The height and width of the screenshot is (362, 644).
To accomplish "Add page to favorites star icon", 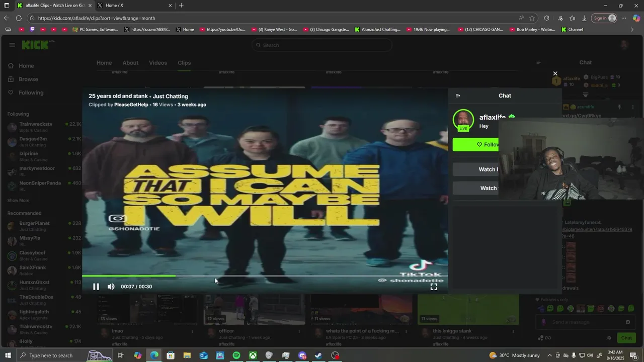I will [x=532, y=18].
